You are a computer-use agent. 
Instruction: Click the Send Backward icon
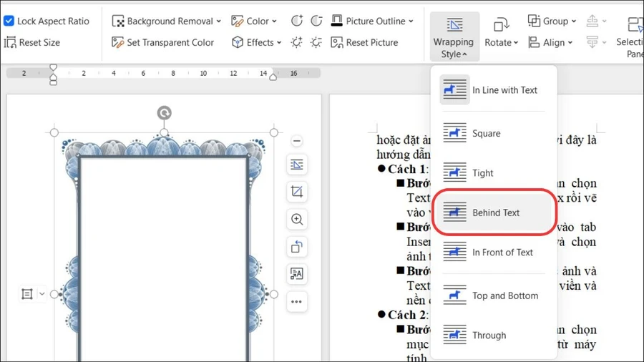pos(592,42)
